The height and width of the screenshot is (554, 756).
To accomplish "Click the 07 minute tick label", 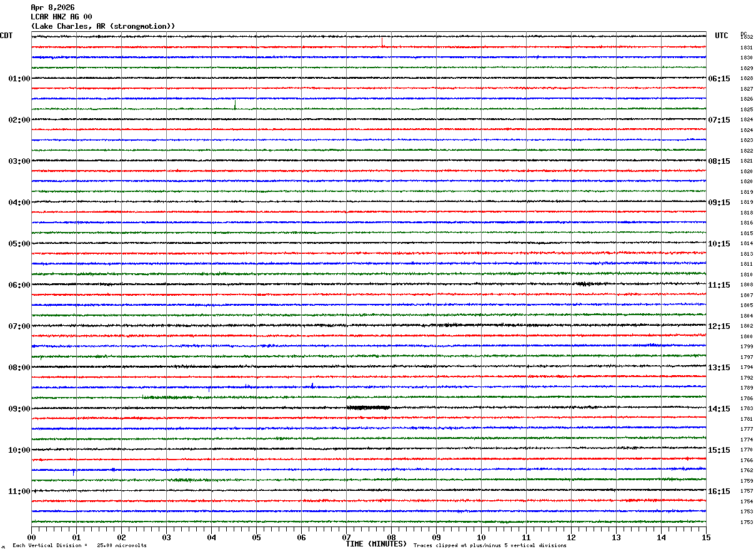I will pyautogui.click(x=347, y=538).
